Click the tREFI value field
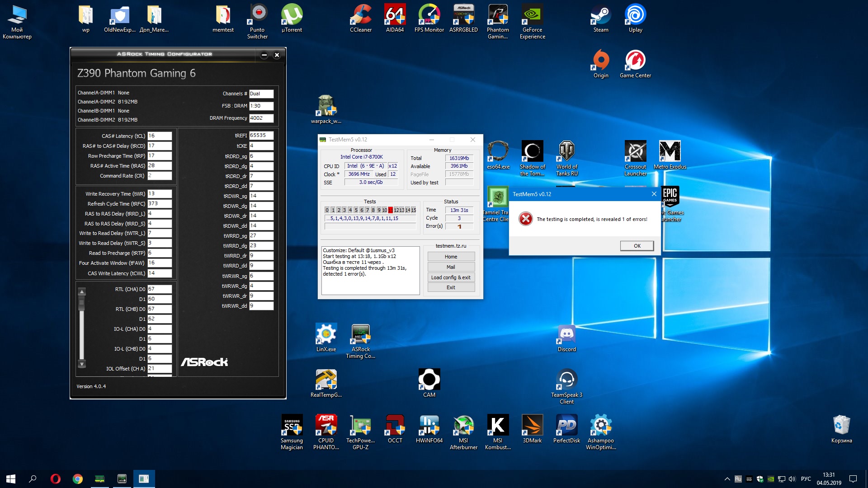 coord(261,136)
